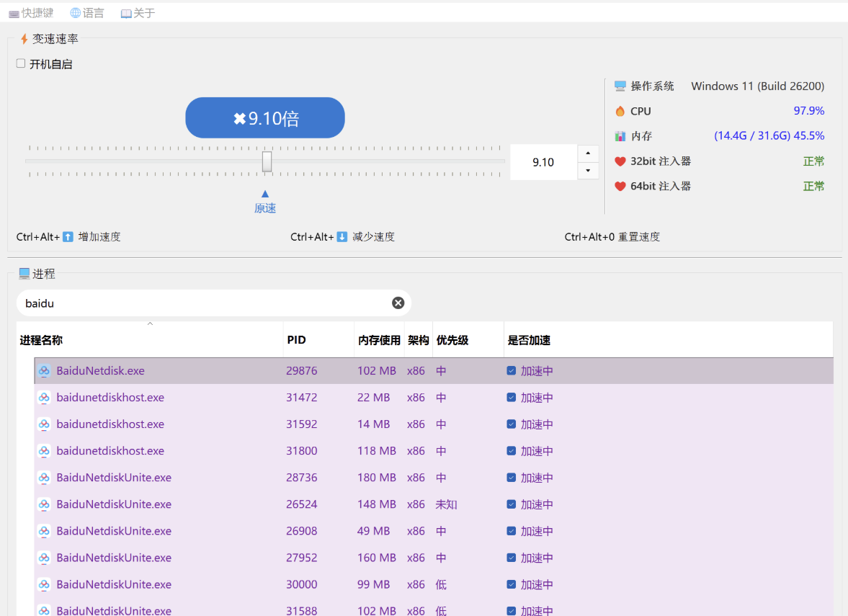Click the heart icon beside 32bit 注入器
The image size is (848, 616).
click(620, 161)
